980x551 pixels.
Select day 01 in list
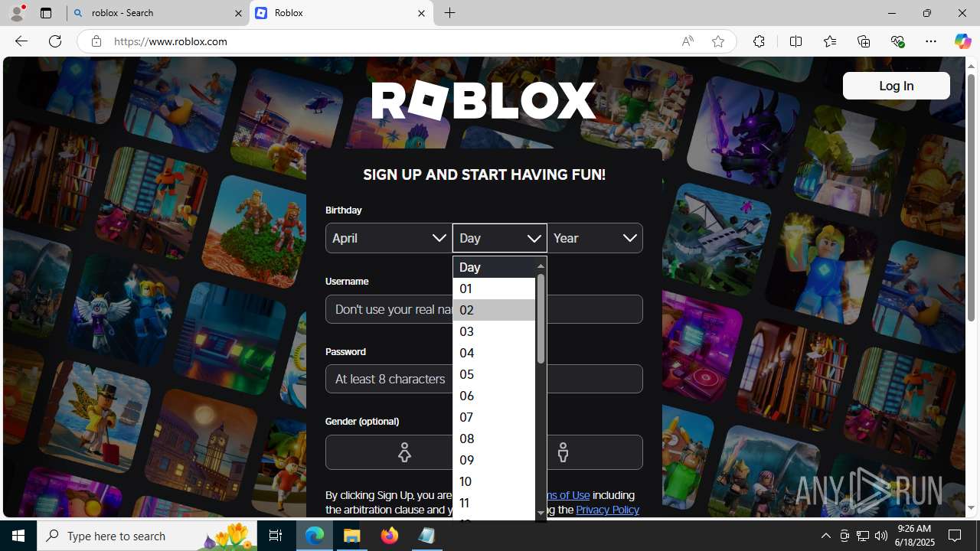[494, 289]
